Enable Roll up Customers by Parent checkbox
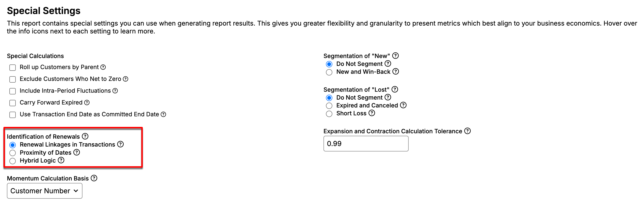This screenshot has width=644, height=210. pyautogui.click(x=13, y=68)
